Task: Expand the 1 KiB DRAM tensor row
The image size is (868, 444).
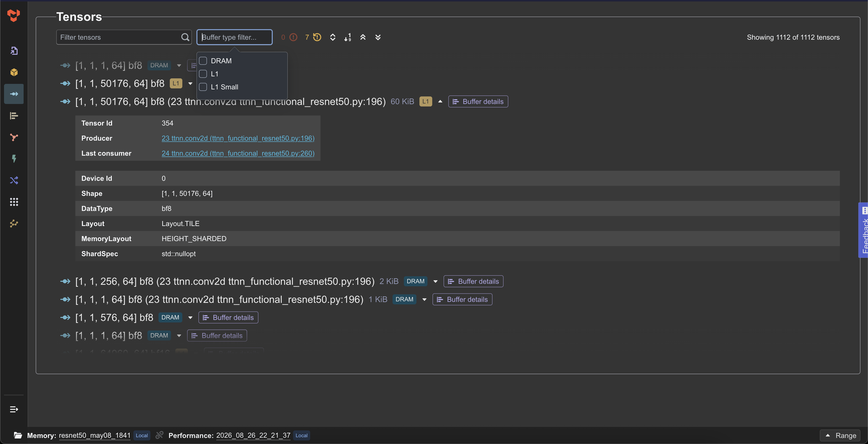Action: (x=424, y=300)
